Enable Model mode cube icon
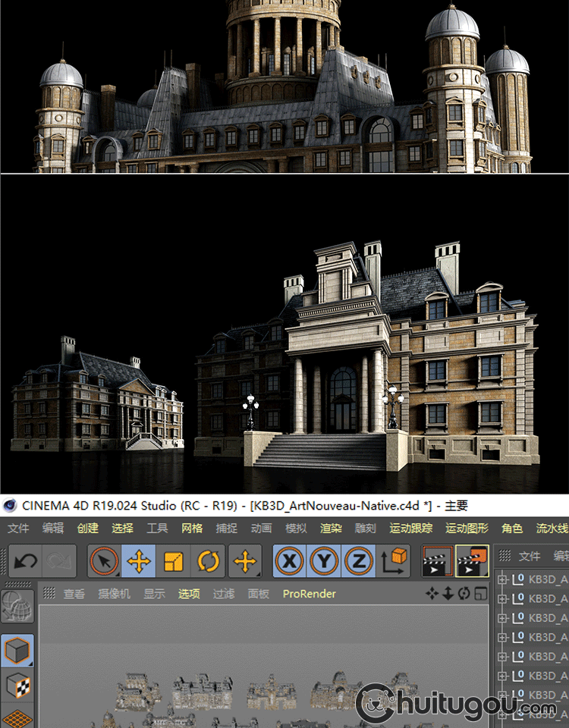Image resolution: width=569 pixels, height=728 pixels. coord(17,651)
